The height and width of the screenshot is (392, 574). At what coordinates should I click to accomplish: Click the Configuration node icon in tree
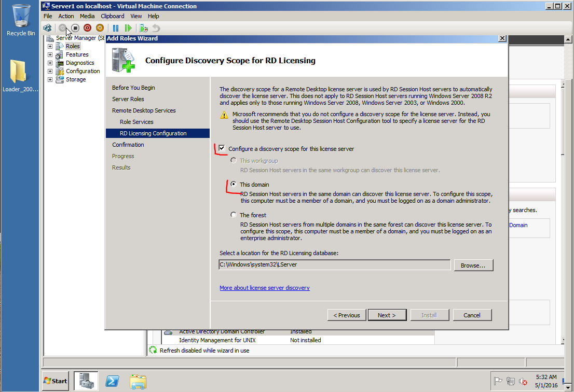(59, 71)
